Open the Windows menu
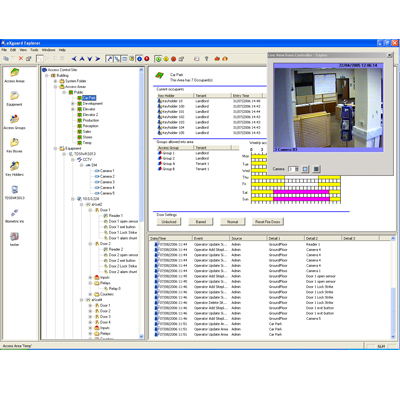 (x=49, y=50)
